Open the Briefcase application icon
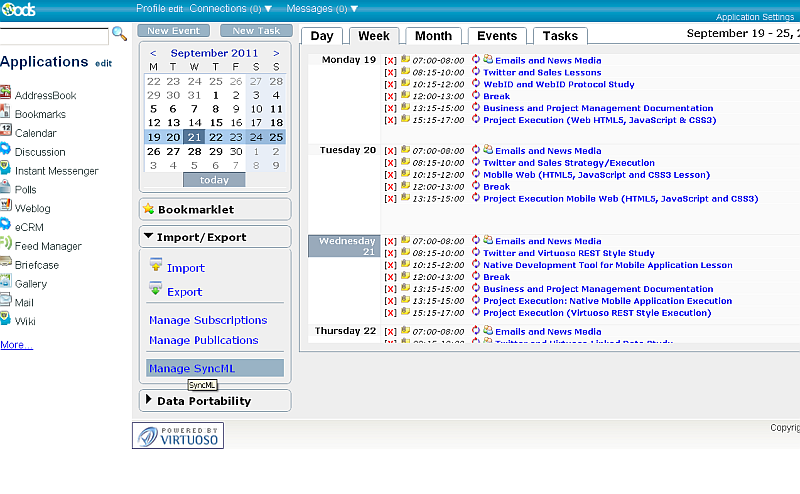 tap(6, 265)
